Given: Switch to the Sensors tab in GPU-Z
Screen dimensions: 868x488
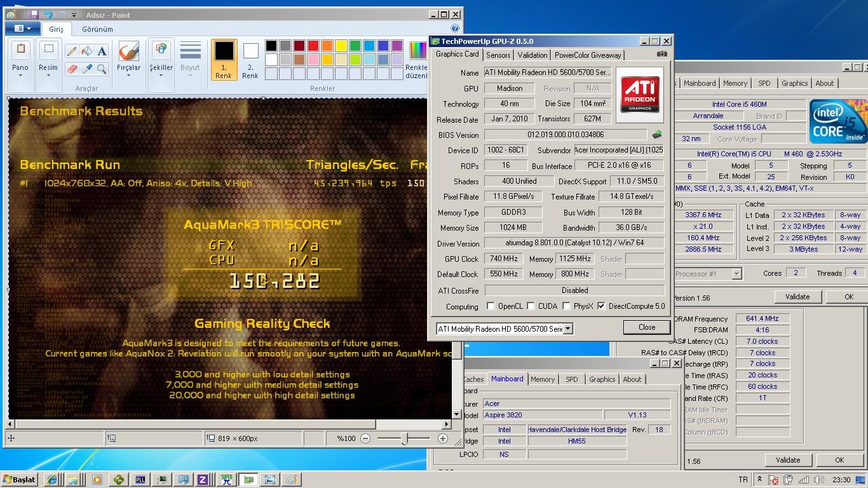Looking at the screenshot, I should point(498,55).
